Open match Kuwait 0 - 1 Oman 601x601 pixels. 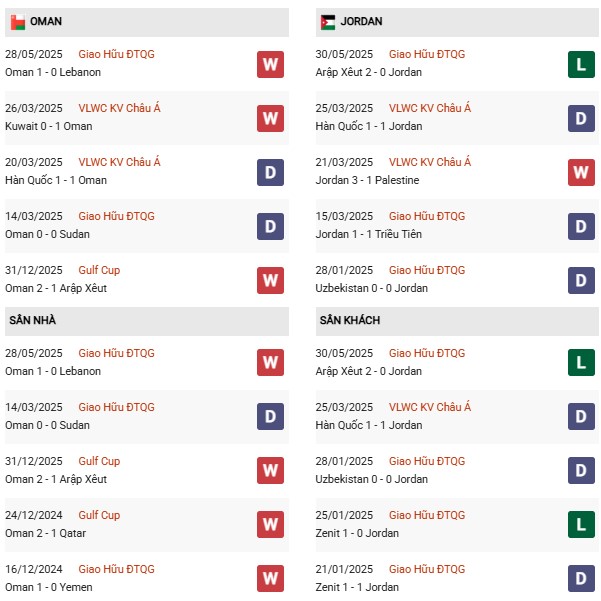49,126
